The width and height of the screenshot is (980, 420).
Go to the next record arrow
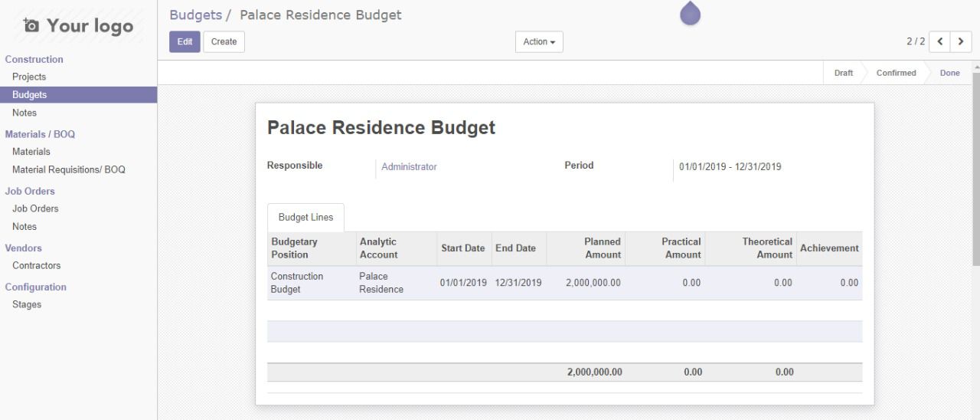coord(961,41)
